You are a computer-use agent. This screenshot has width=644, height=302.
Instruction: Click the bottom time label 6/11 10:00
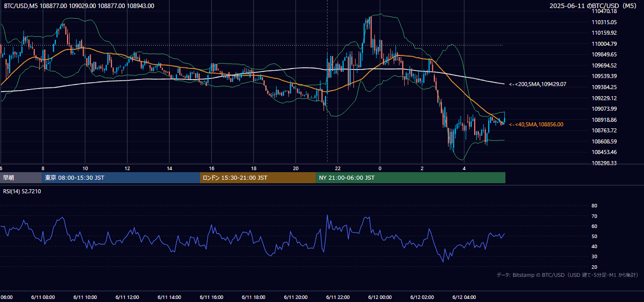coord(84,297)
